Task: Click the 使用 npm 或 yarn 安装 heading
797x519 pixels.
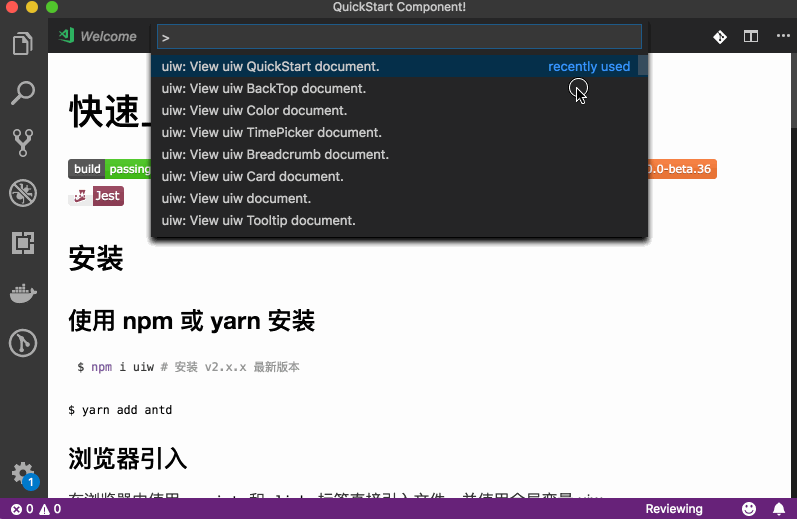Action: (x=192, y=321)
